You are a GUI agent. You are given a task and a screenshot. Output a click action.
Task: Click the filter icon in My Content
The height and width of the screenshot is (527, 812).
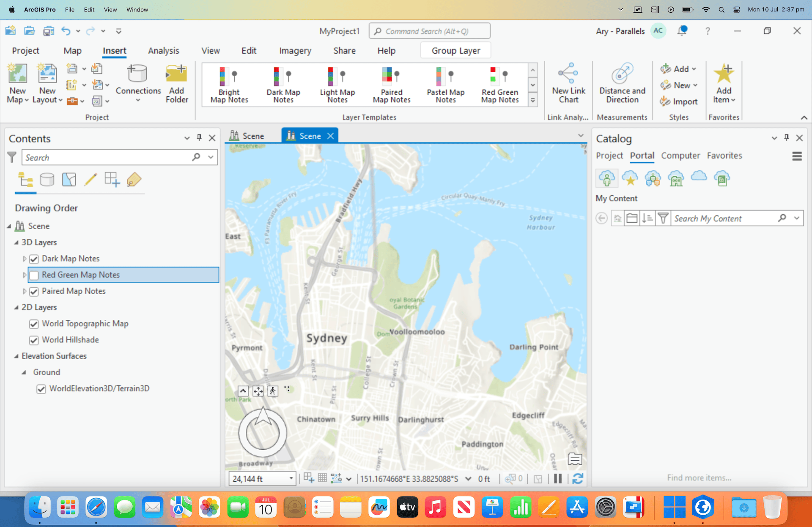[663, 218]
